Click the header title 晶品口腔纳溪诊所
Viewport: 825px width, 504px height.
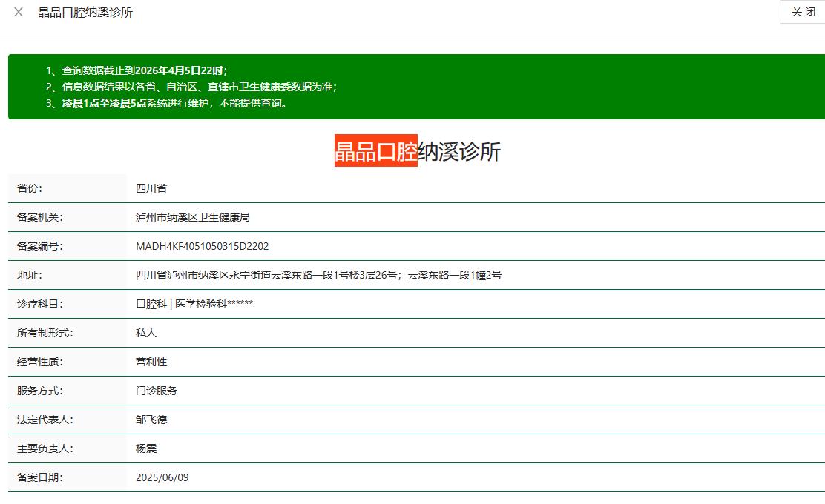[85, 13]
